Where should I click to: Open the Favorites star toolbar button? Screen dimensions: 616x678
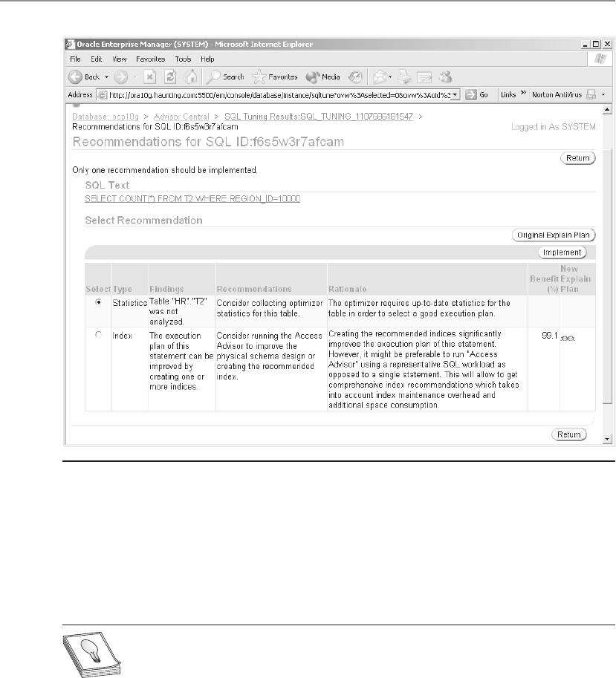click(275, 77)
